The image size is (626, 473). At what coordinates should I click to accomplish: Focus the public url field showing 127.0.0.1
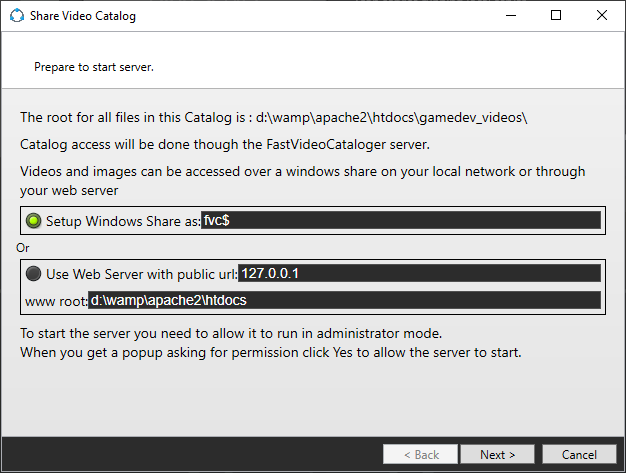(x=418, y=273)
